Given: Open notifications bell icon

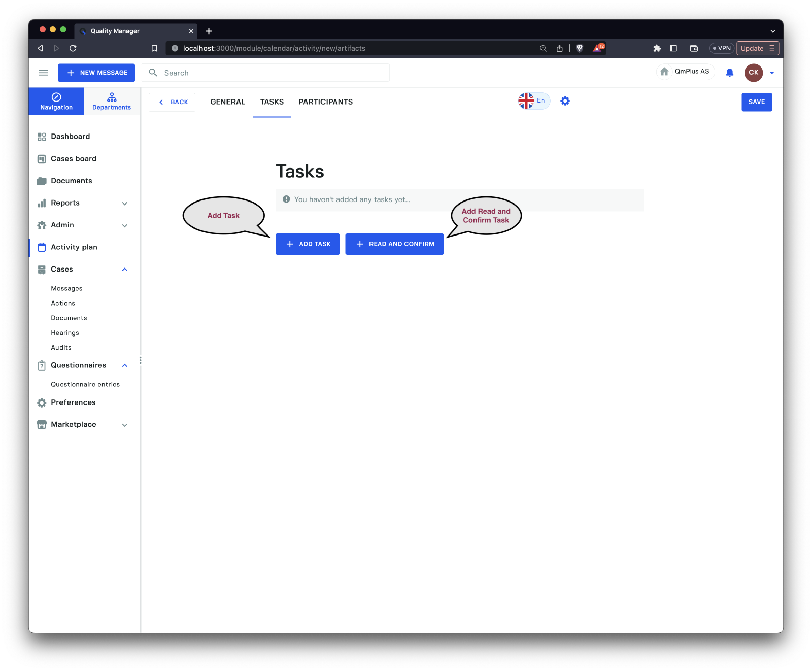Looking at the screenshot, I should tap(729, 73).
